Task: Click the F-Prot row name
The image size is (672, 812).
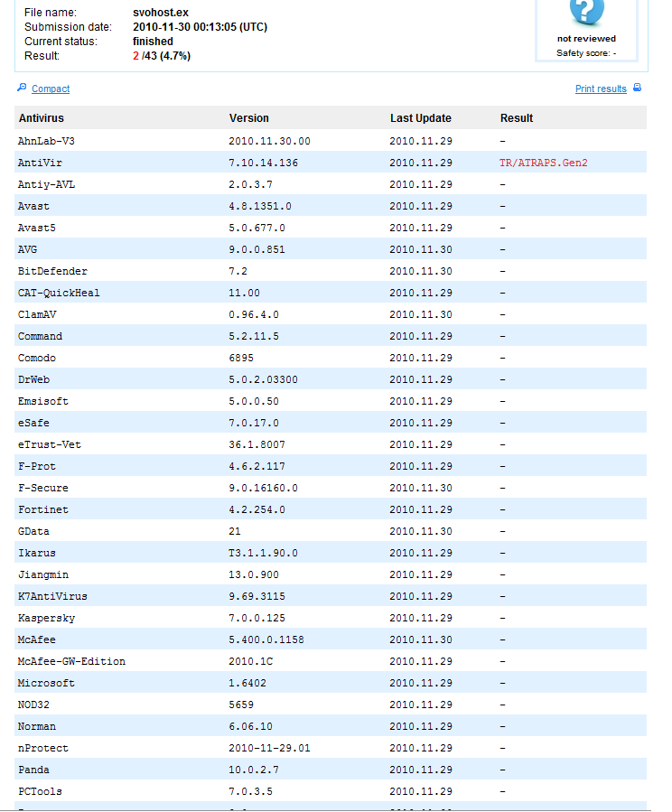Action: pyautogui.click(x=37, y=467)
